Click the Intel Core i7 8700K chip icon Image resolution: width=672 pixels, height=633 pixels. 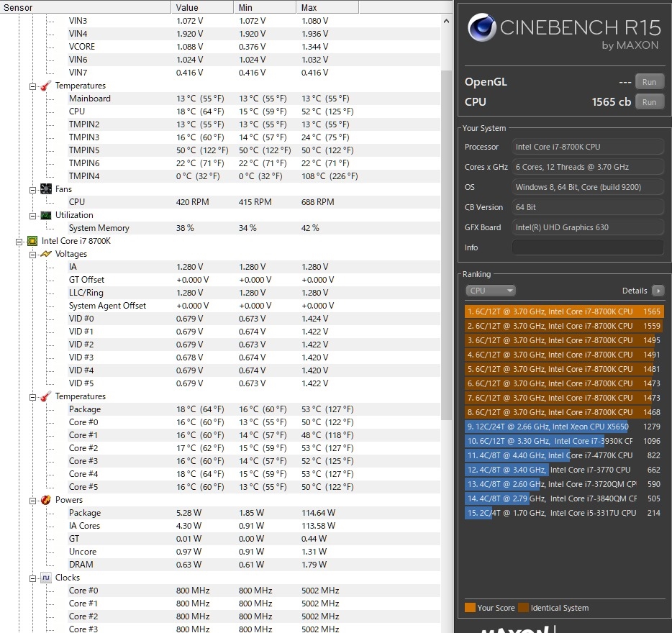(x=32, y=241)
